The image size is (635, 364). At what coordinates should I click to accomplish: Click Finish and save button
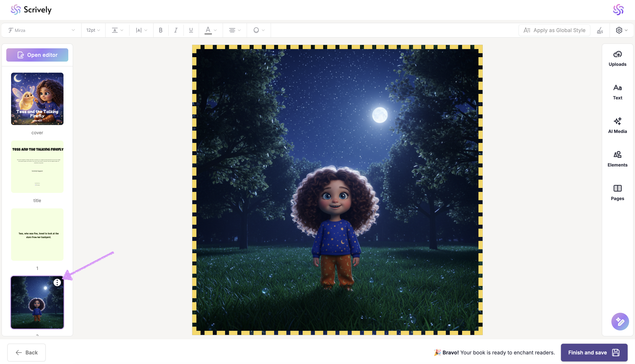click(x=594, y=353)
